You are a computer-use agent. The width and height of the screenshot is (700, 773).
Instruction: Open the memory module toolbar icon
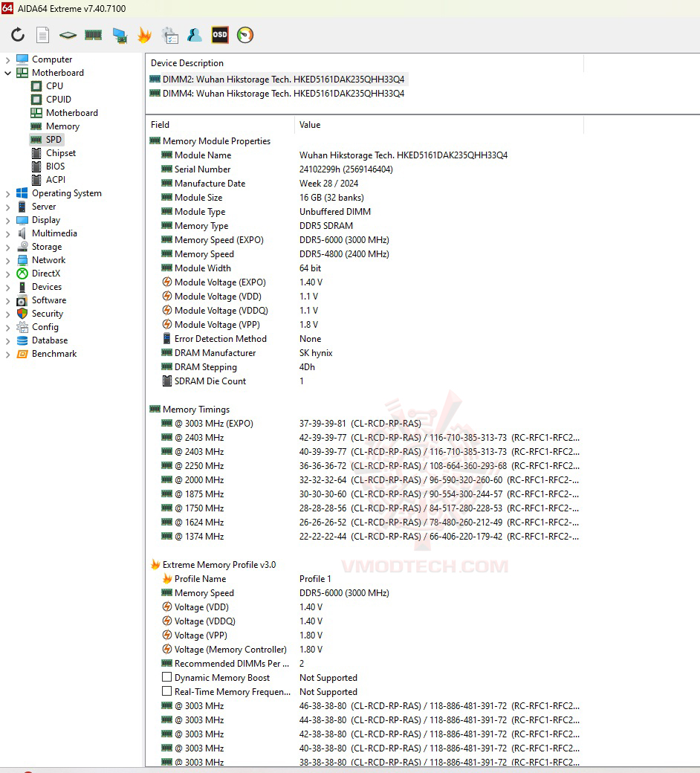[x=93, y=34]
